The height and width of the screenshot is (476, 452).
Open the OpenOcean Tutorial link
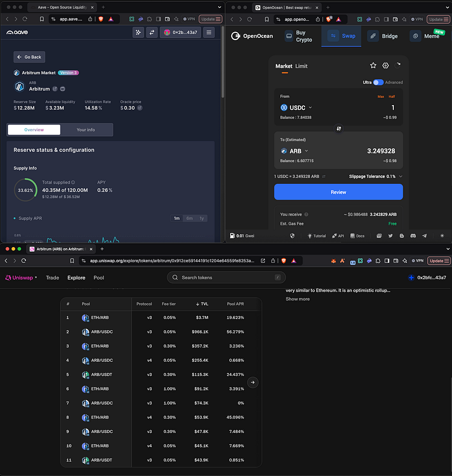tap(317, 236)
